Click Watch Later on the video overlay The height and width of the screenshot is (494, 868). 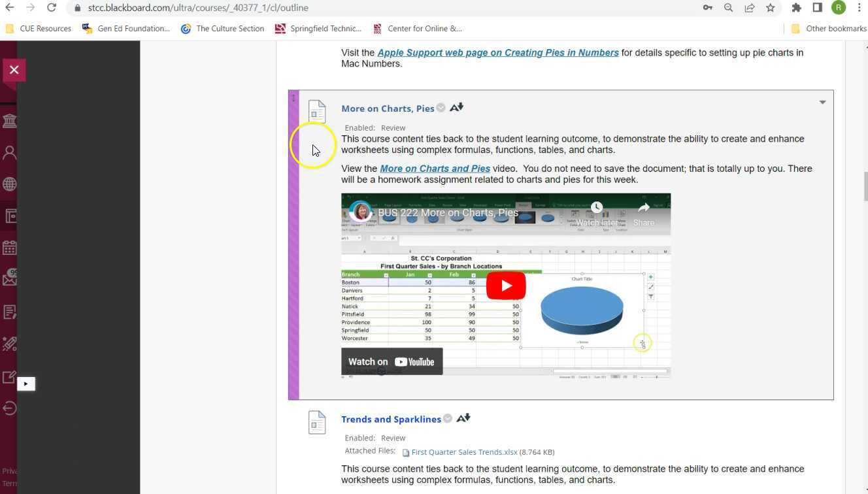pyautogui.click(x=596, y=206)
